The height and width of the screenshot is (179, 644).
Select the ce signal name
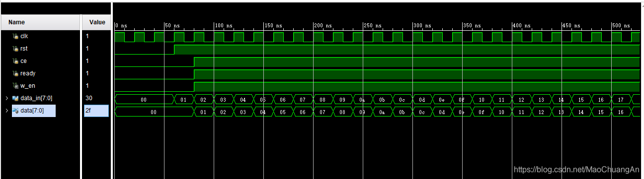click(23, 61)
